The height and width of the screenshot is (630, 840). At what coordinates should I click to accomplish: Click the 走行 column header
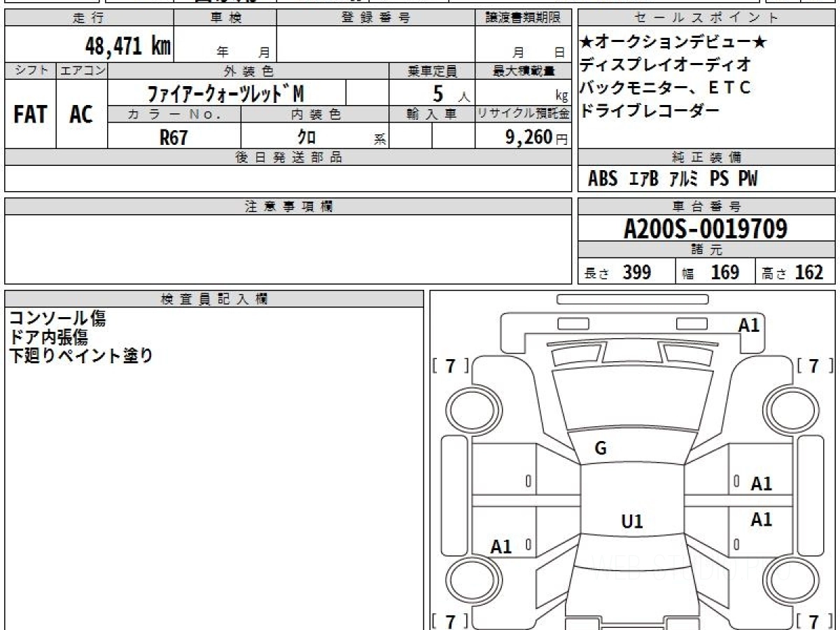[89, 18]
